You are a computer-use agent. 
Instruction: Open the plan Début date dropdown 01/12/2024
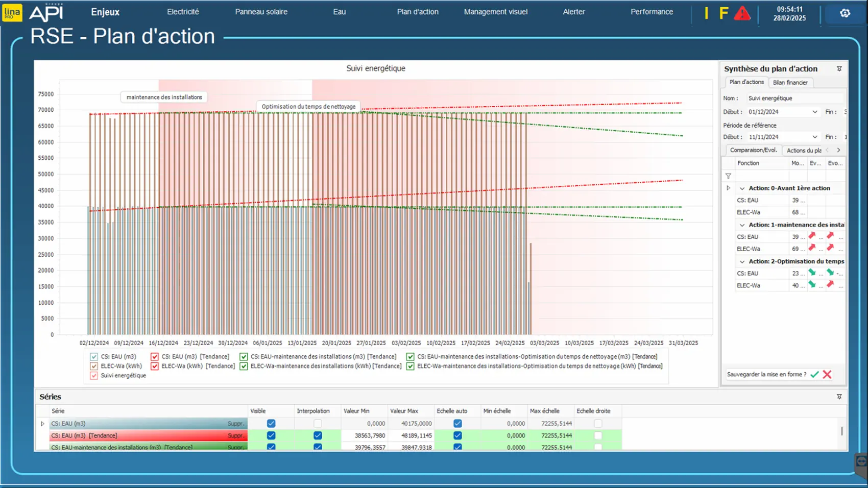(814, 112)
